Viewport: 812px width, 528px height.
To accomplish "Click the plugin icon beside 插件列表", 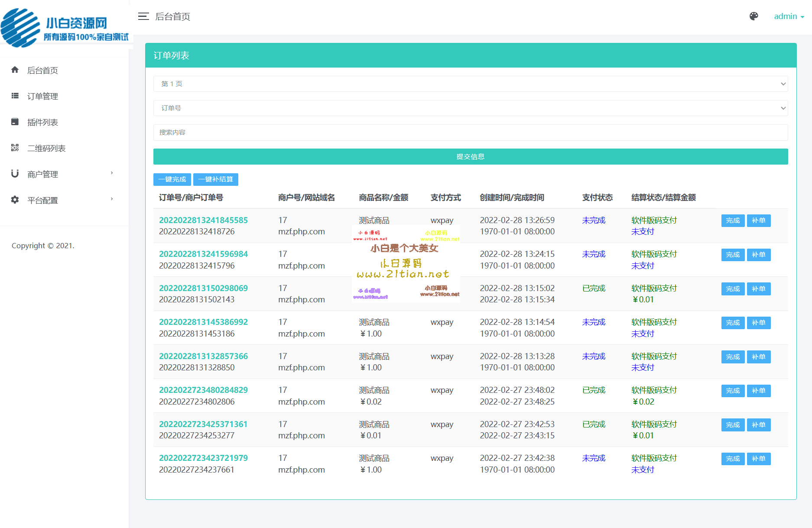I will point(15,122).
